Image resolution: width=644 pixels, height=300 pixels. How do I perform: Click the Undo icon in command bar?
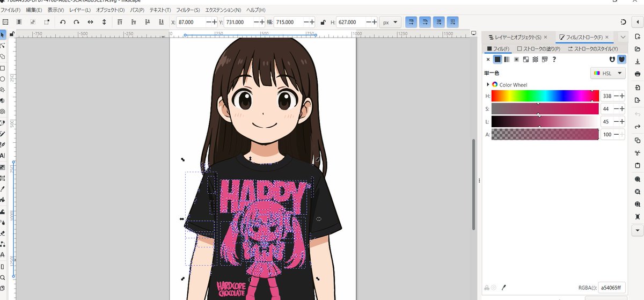click(x=637, y=114)
